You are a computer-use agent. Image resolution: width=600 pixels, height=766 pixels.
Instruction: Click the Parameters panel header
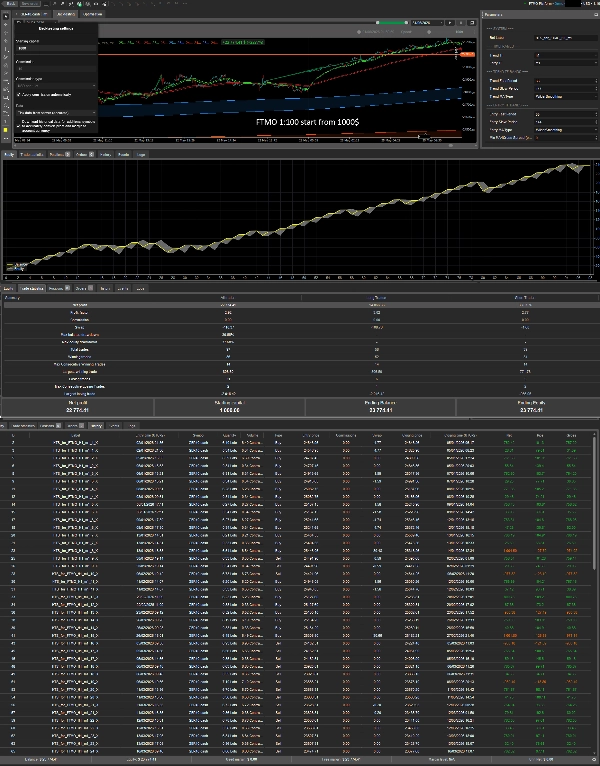point(540,15)
